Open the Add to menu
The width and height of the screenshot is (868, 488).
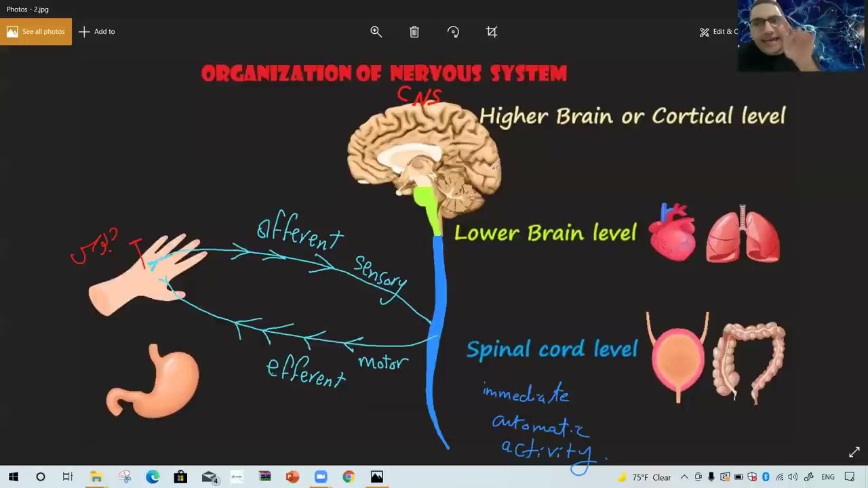click(x=97, y=32)
